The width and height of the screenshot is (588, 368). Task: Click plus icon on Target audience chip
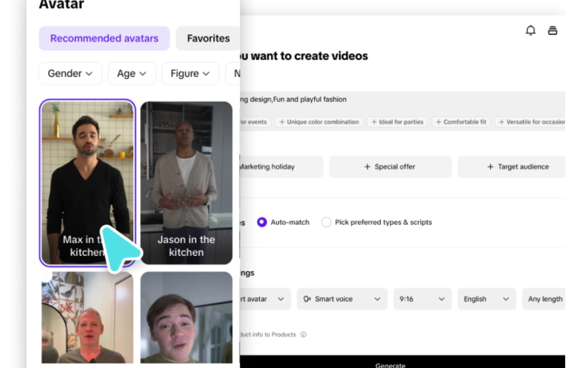pos(490,167)
